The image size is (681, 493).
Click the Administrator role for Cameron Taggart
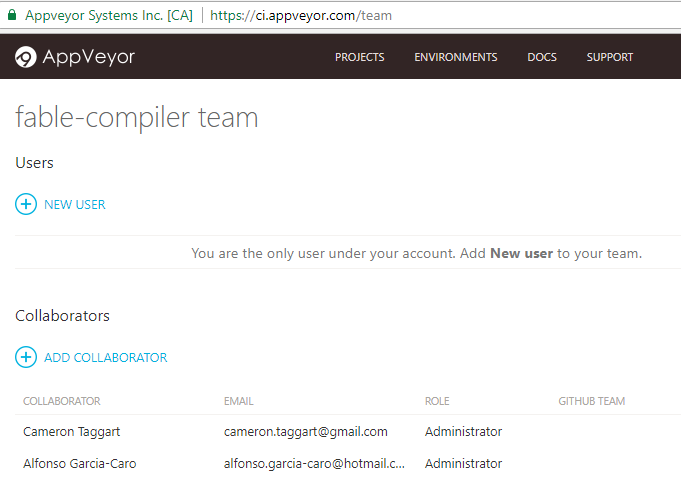click(463, 432)
